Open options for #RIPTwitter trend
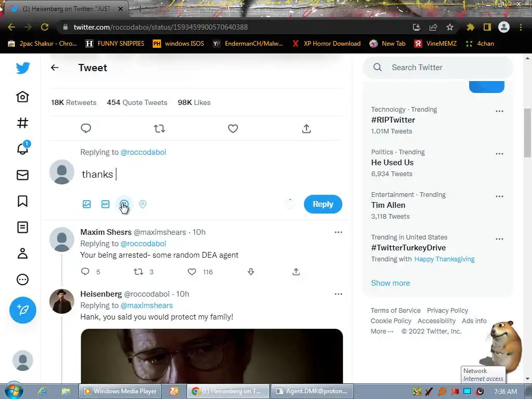Screen dimensions: 532x399 (499, 111)
